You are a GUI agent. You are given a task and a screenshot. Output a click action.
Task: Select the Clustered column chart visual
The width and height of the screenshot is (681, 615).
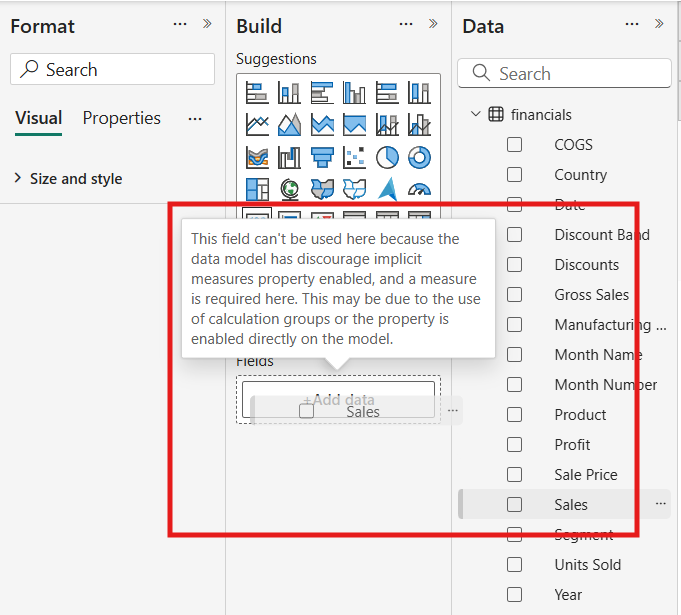click(x=354, y=93)
